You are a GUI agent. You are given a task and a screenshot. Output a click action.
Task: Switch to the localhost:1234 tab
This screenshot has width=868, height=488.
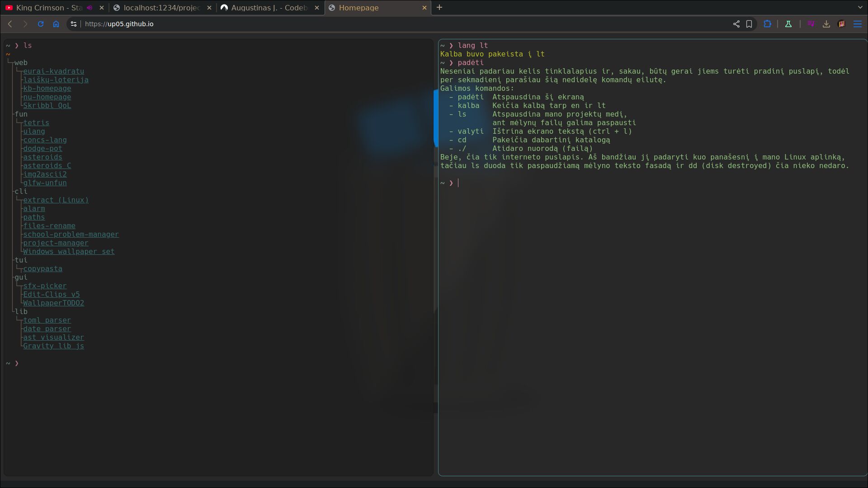click(x=161, y=8)
